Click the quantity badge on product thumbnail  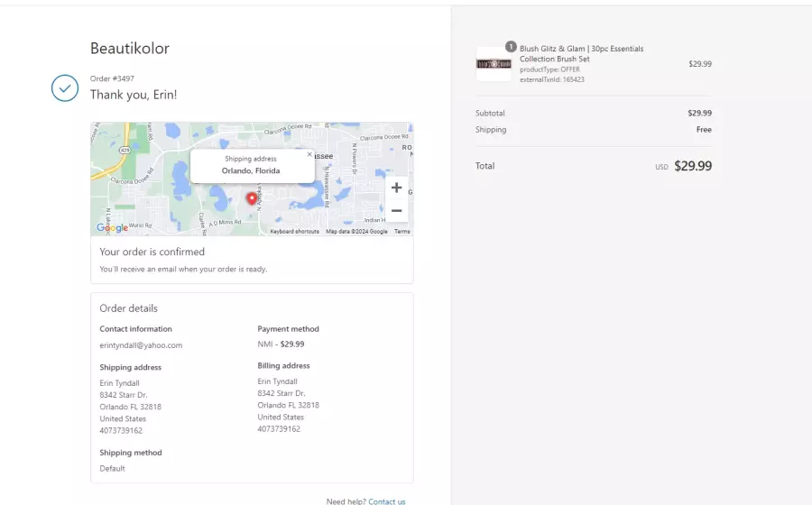click(x=511, y=47)
